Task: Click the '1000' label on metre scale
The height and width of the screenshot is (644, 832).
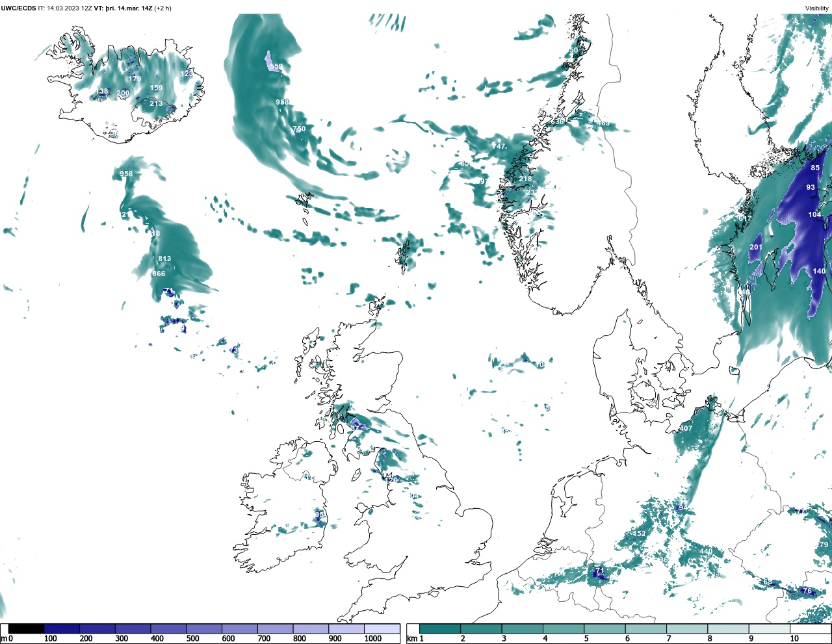Action: [373, 639]
